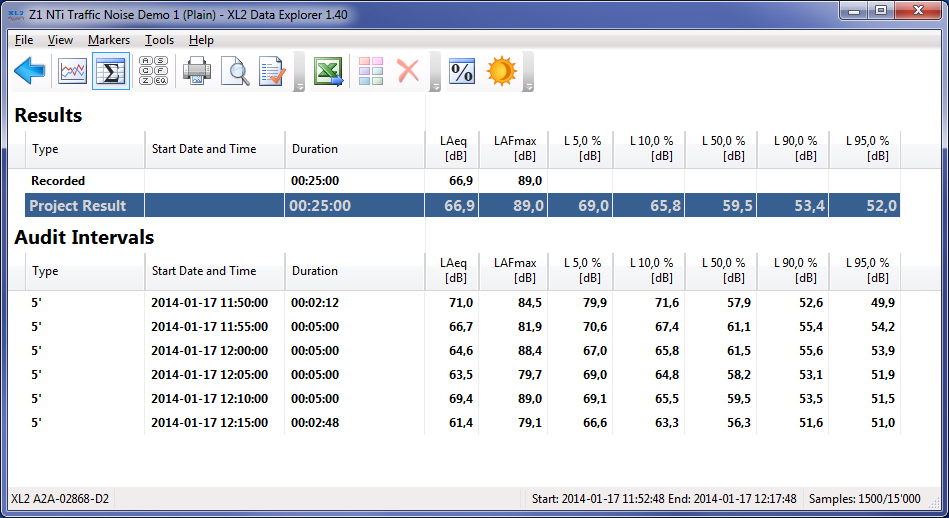Open the Tools menu

159,40
